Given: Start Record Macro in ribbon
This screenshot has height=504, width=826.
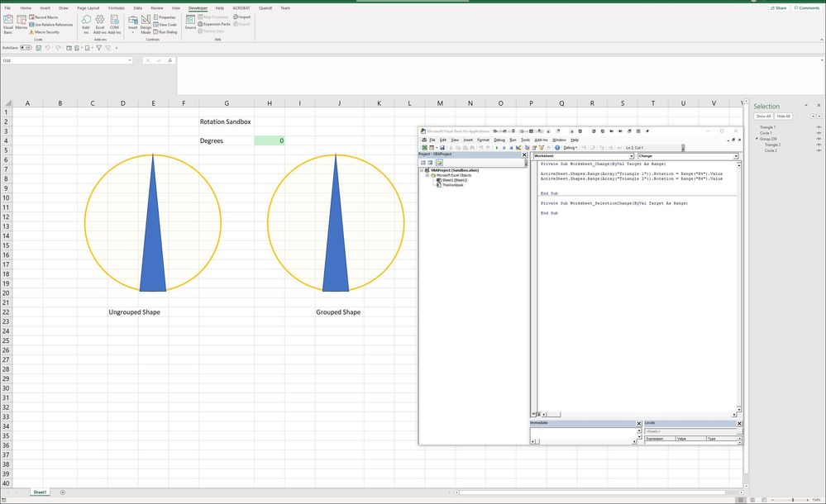Looking at the screenshot, I should 44,17.
